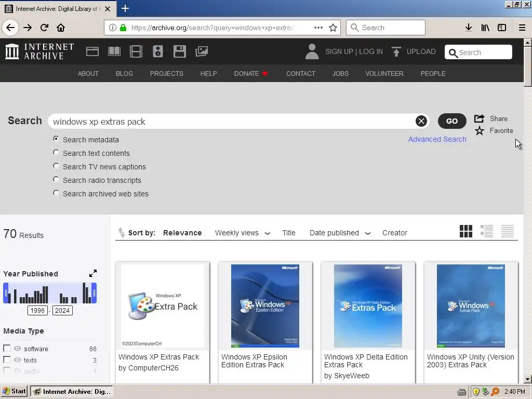This screenshot has height=399, width=532.
Task: Open page actions three-dot menu
Action: click(x=318, y=28)
